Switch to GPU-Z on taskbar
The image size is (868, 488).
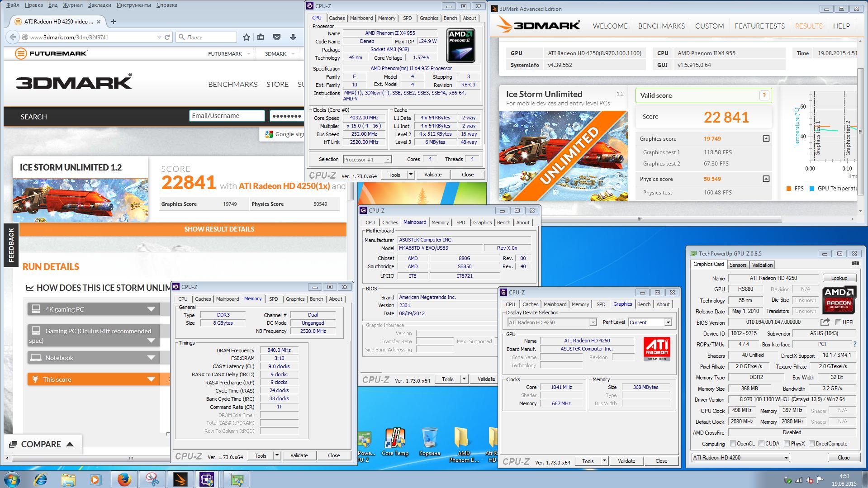[236, 479]
